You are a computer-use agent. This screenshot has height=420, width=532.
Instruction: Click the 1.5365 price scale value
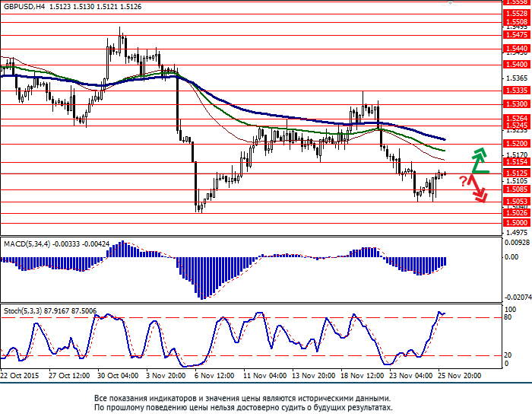tap(517, 78)
